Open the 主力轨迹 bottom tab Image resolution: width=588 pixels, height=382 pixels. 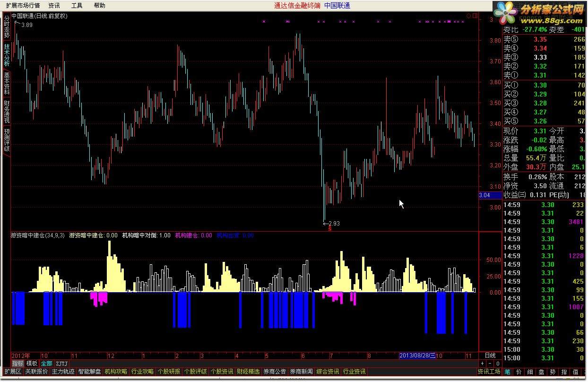[x=63, y=372]
